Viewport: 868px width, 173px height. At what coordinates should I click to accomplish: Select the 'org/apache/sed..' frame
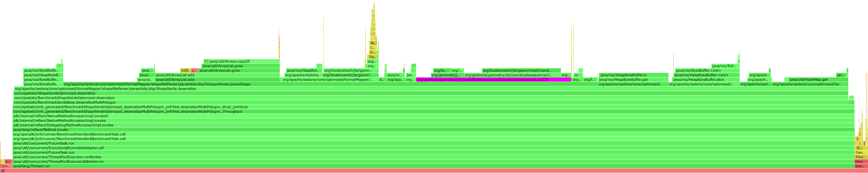[755, 84]
